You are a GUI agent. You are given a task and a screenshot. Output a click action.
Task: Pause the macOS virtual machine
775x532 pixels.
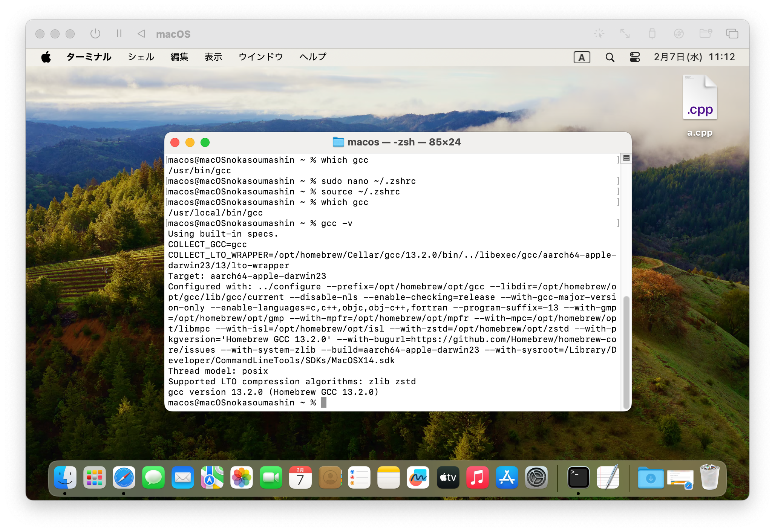tap(119, 34)
